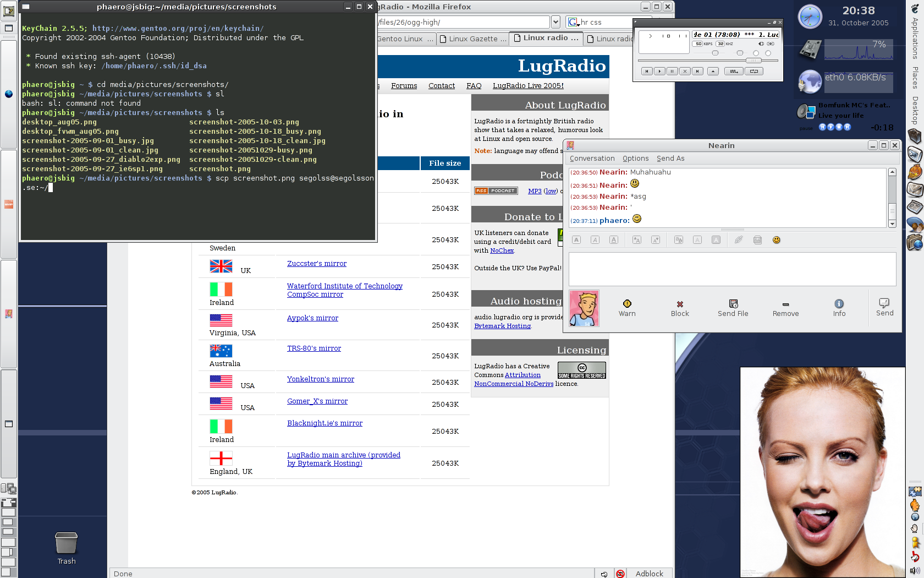Image resolution: width=924 pixels, height=578 pixels.
Task: Open the LugRadio Live 2005! link
Action: click(x=528, y=86)
